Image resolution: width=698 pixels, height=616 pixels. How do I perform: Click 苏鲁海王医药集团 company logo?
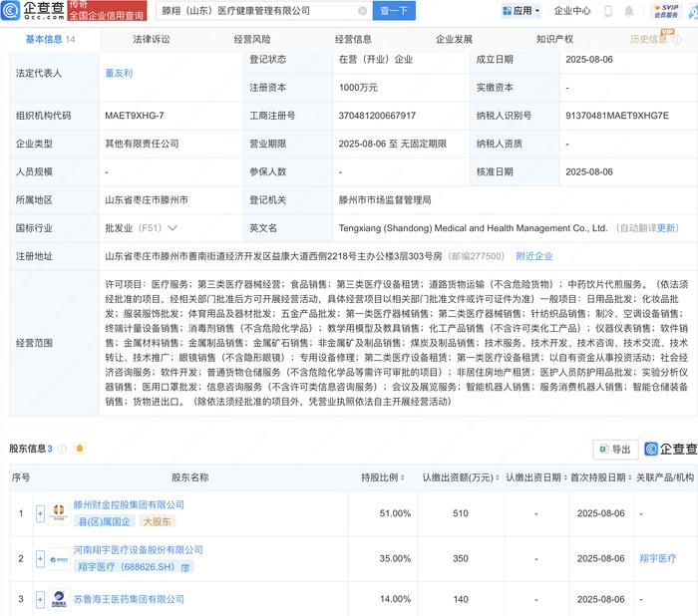tap(59, 599)
